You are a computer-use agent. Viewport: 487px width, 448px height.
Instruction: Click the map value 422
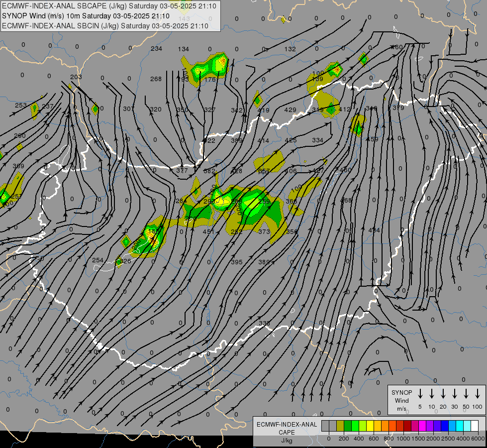coord(209,141)
